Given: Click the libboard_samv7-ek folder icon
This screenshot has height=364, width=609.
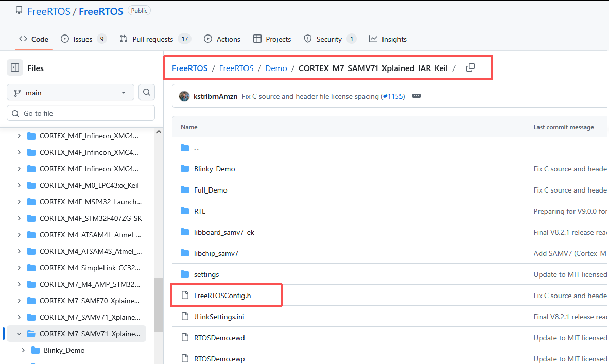Looking at the screenshot, I should point(185,232).
